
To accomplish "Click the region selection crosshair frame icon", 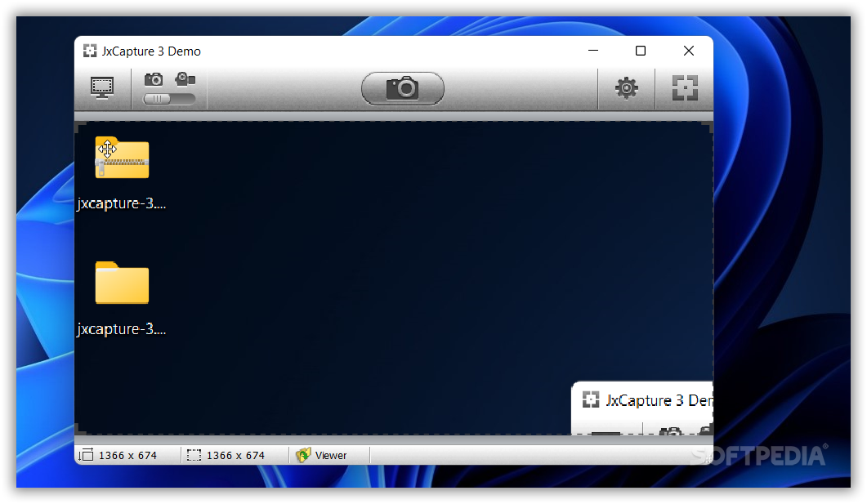I will (x=685, y=88).
